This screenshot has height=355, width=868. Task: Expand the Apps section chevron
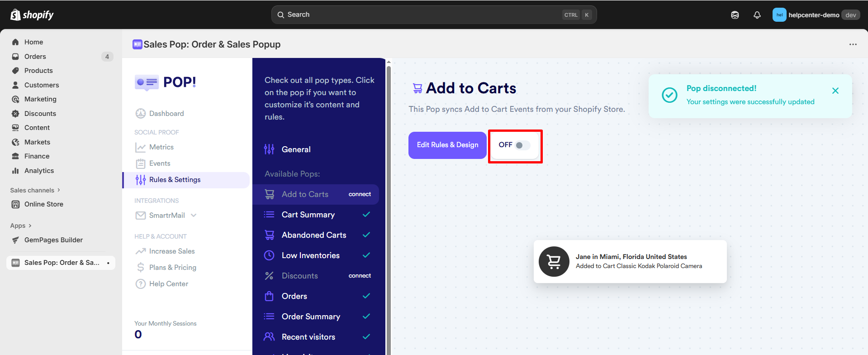coord(30,225)
